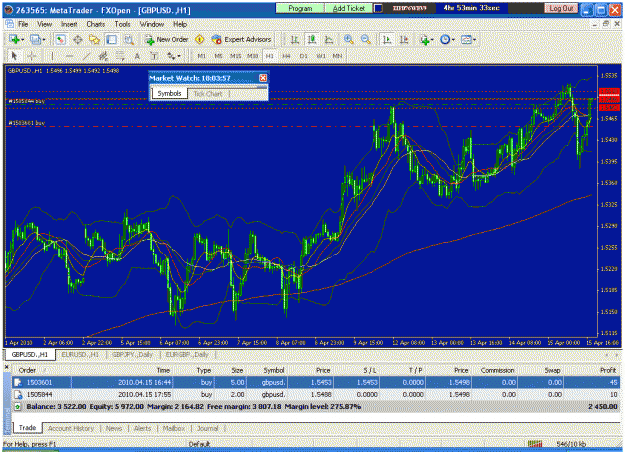Select the Vertical Line tool
The width and height of the screenshot is (625, 452).
click(x=52, y=56)
